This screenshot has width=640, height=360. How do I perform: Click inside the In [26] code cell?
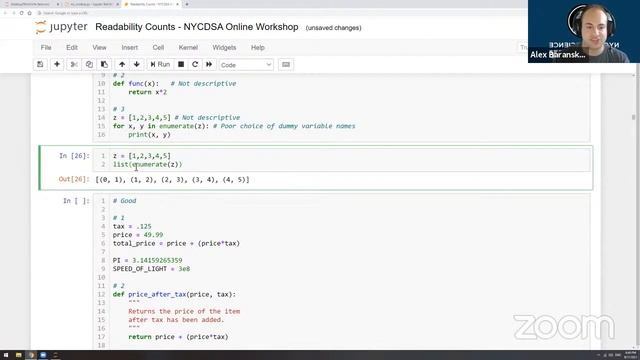(342, 160)
